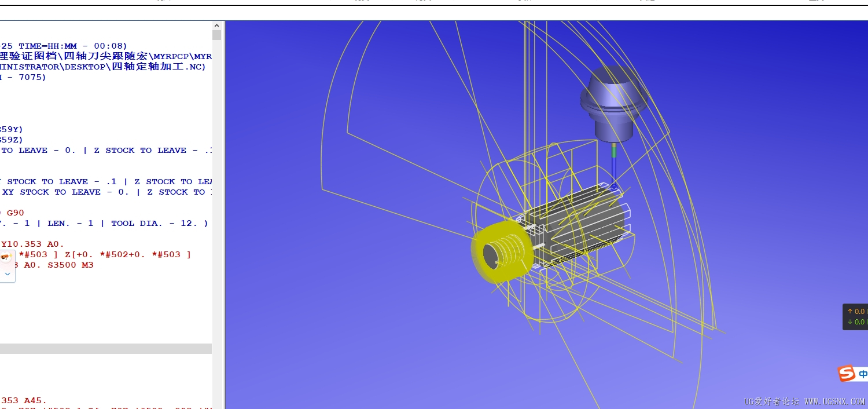Click the code panel horizontal scrollbar
868x409 pixels.
pos(106,349)
